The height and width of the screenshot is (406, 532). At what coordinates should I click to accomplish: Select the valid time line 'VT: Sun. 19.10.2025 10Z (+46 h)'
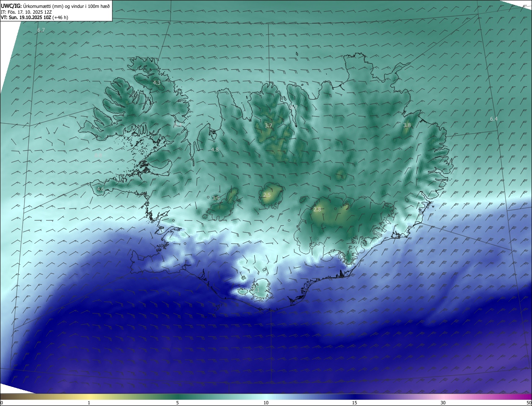coord(34,18)
